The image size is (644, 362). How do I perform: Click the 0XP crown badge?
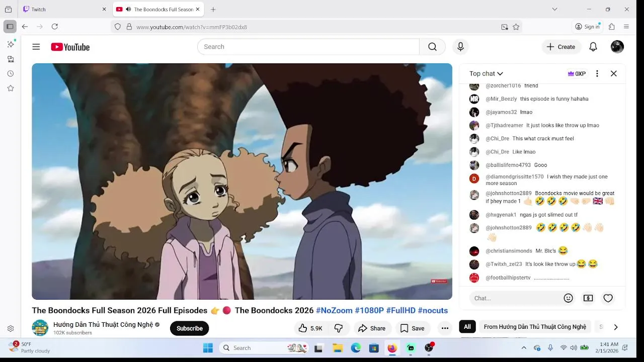tap(577, 73)
